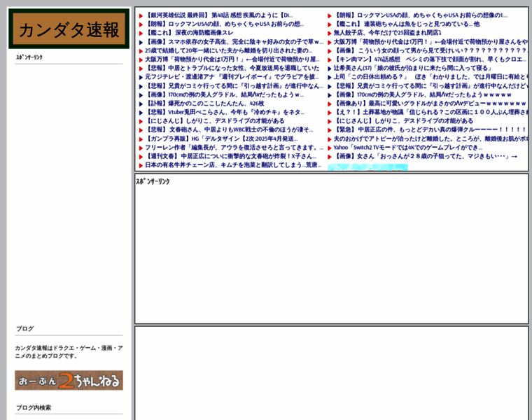Open the 無人餃子店 25回盗まれ閉店 headline

[x=388, y=33]
